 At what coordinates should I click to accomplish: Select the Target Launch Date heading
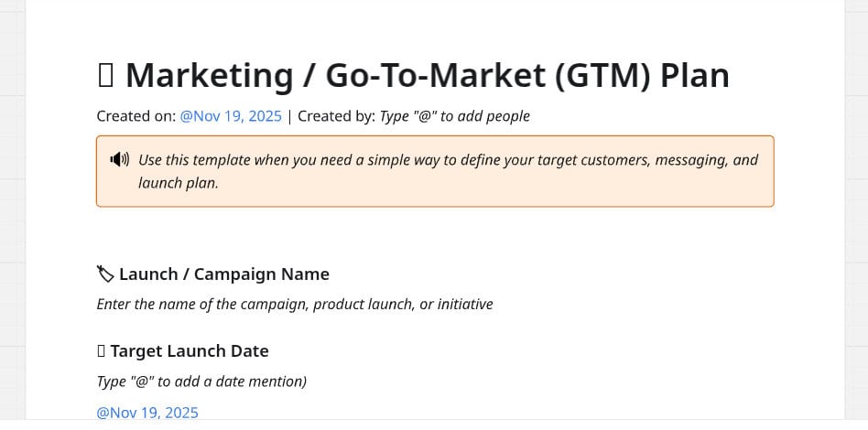[190, 351]
